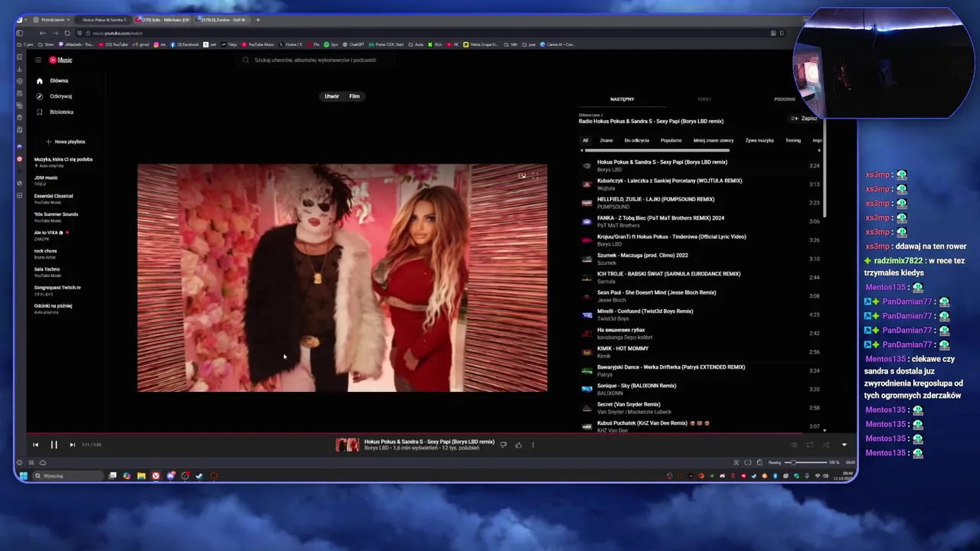Switch to the Kelis - Milkshake tab

coord(164,19)
